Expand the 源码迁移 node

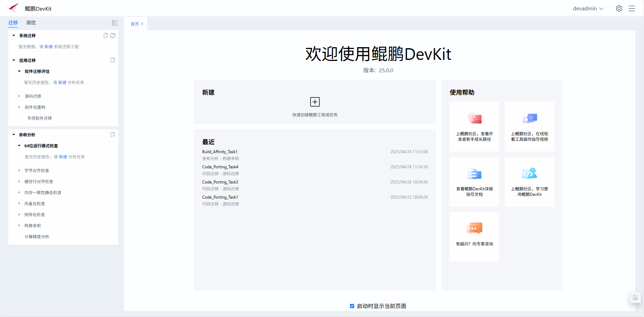click(19, 96)
